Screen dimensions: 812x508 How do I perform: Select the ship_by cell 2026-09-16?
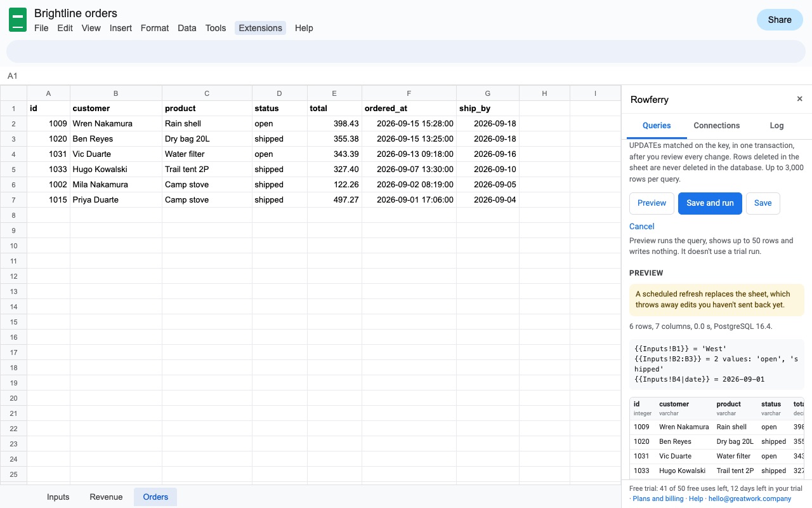[x=488, y=154]
